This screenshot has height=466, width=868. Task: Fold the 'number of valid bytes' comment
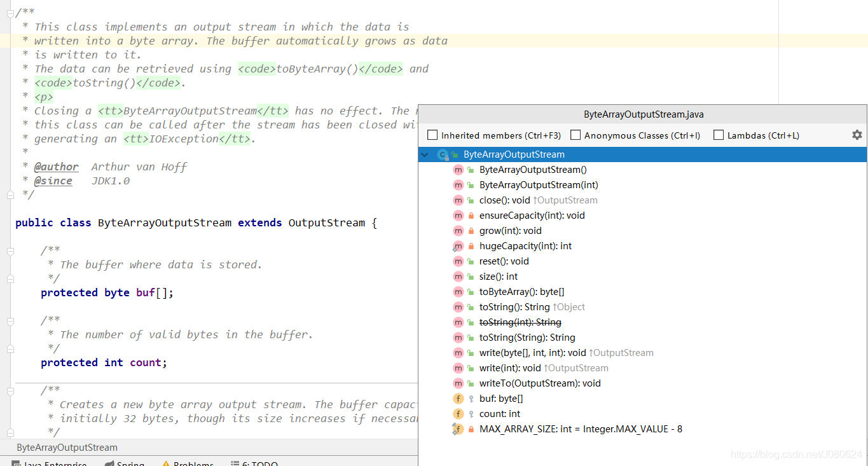pos(10,320)
